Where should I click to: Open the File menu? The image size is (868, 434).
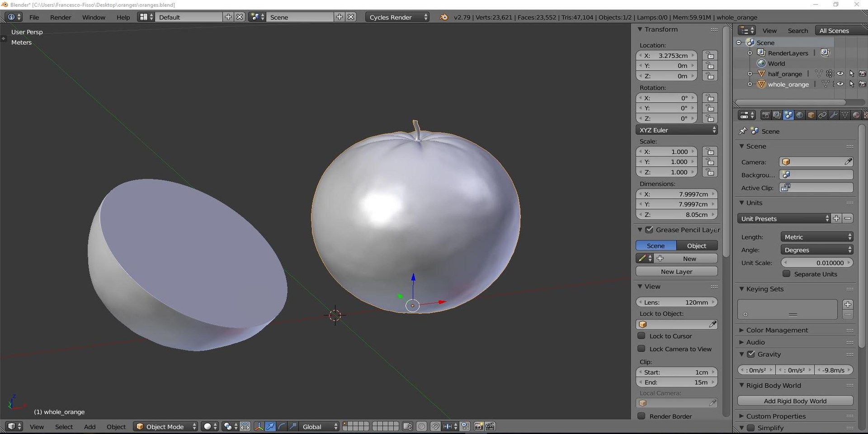[x=34, y=17]
